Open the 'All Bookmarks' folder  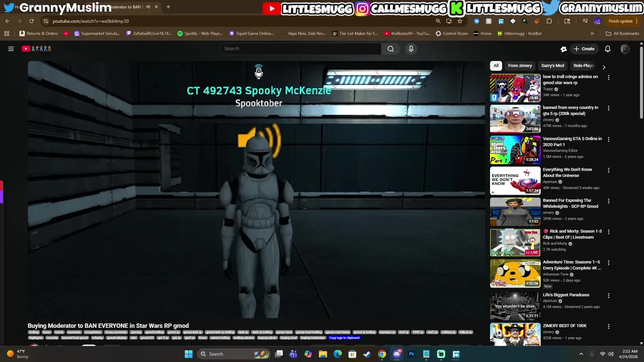[622, 34]
